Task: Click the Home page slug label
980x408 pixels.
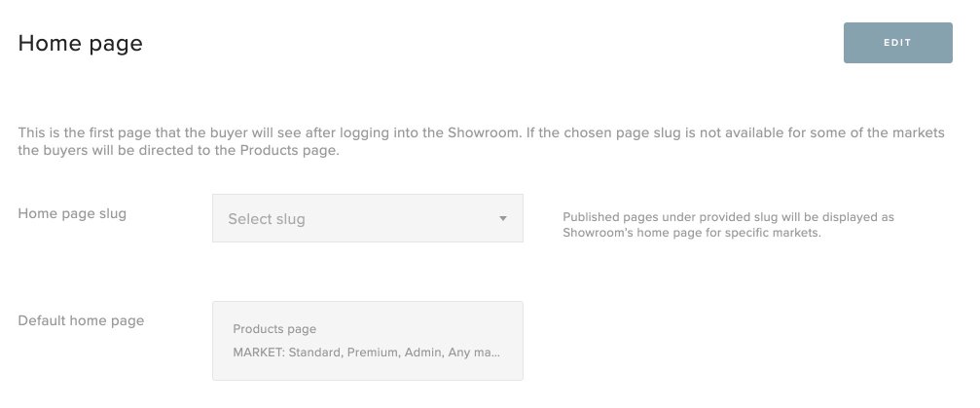Action: point(72,213)
